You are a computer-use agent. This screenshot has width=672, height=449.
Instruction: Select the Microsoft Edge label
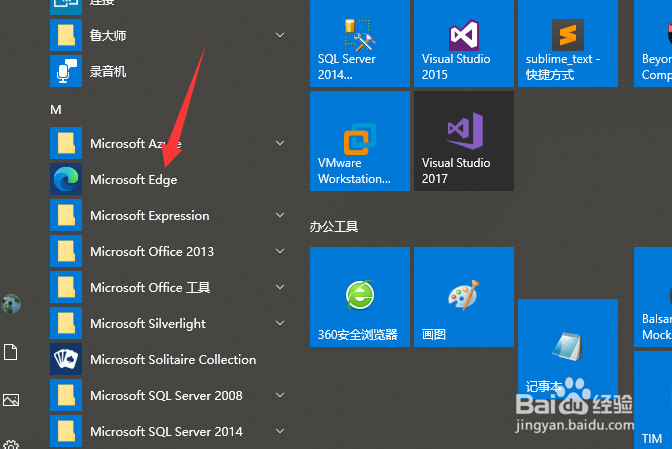click(134, 180)
